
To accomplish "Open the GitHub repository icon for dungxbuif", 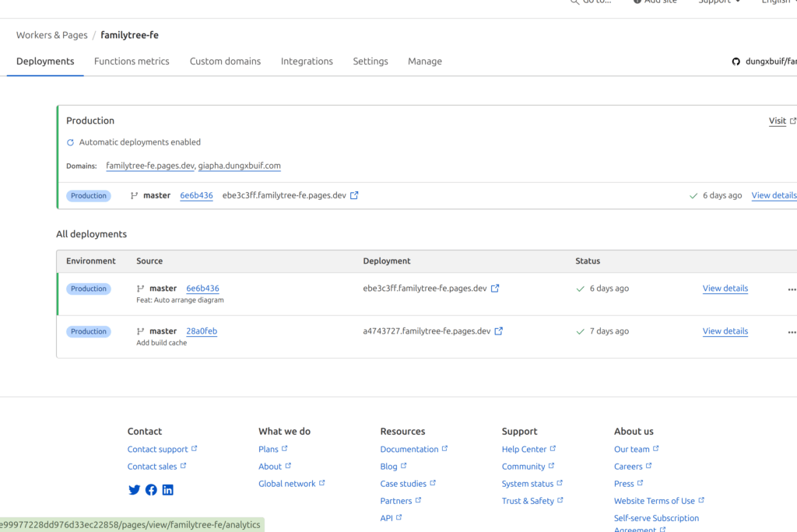I will tap(736, 61).
